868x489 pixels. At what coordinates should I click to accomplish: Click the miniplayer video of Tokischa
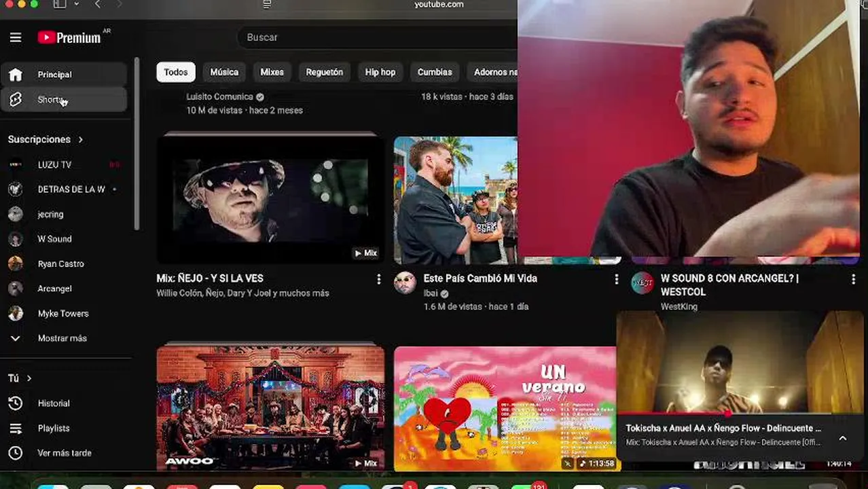(x=740, y=362)
